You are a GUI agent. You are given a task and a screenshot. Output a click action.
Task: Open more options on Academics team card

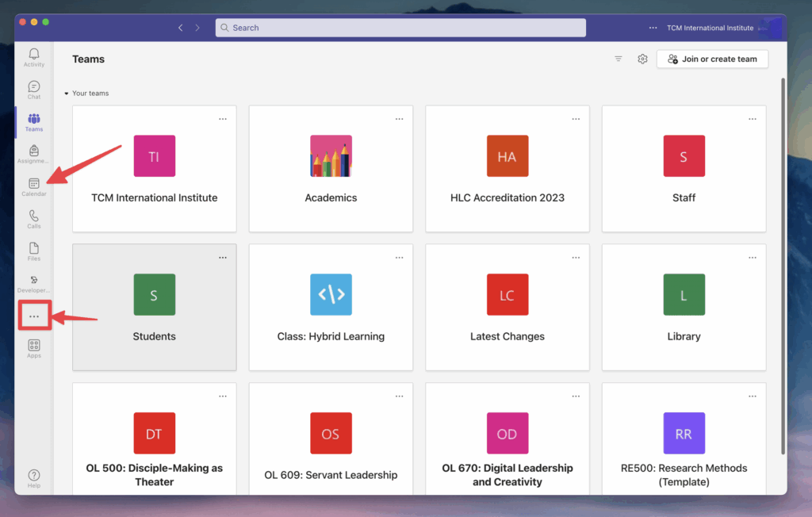(399, 119)
